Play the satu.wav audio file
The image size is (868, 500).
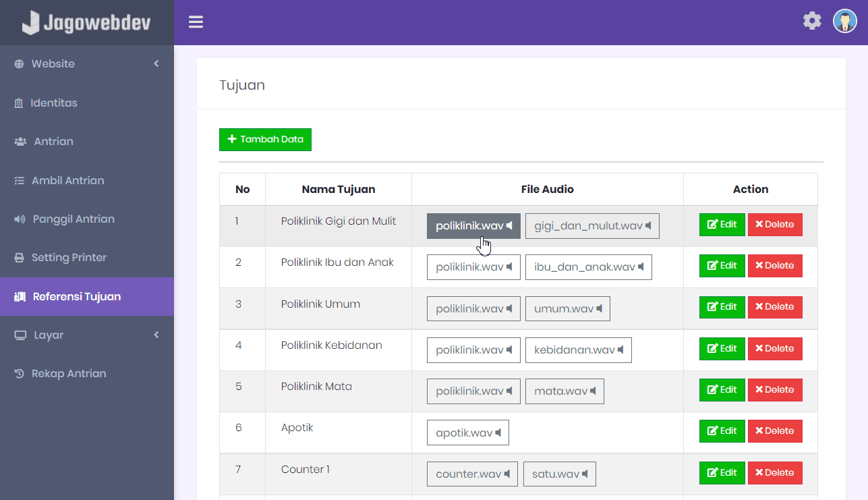pyautogui.click(x=560, y=474)
